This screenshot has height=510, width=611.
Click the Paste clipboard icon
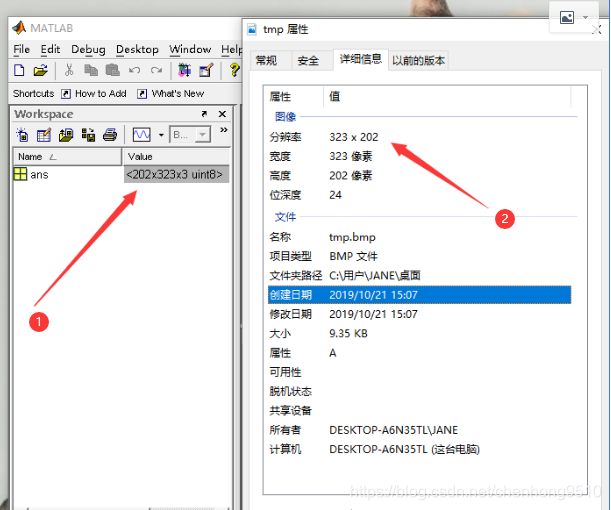(x=113, y=70)
